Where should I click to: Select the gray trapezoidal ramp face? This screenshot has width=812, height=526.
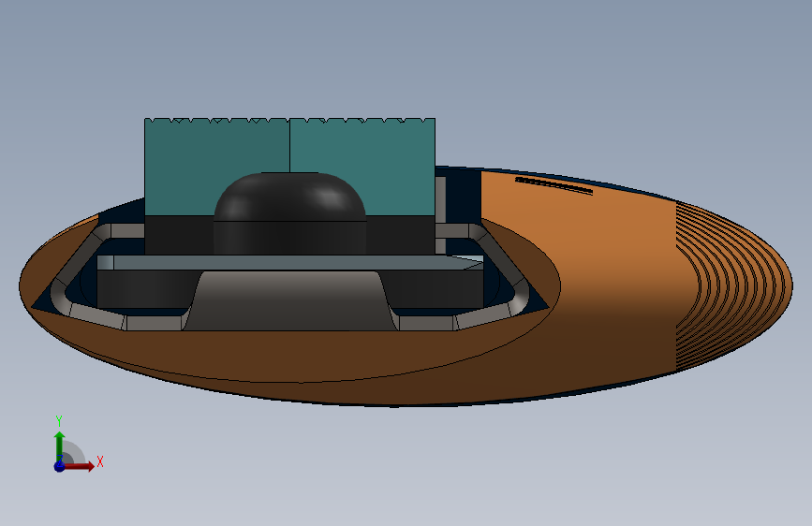(x=290, y=301)
